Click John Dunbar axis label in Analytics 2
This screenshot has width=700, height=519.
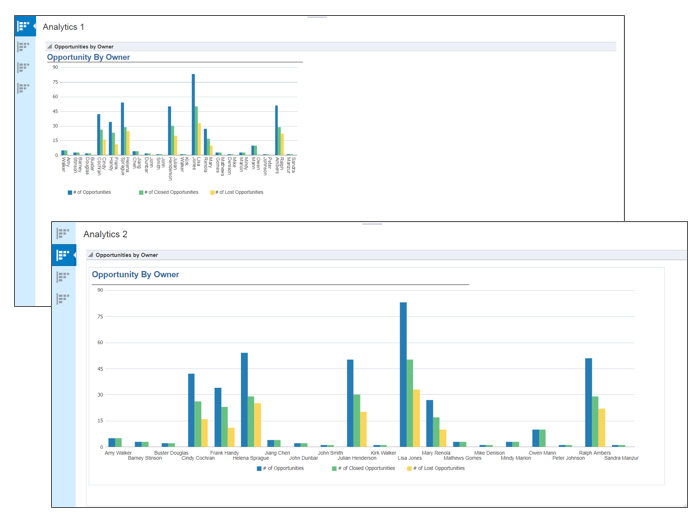pos(304,458)
